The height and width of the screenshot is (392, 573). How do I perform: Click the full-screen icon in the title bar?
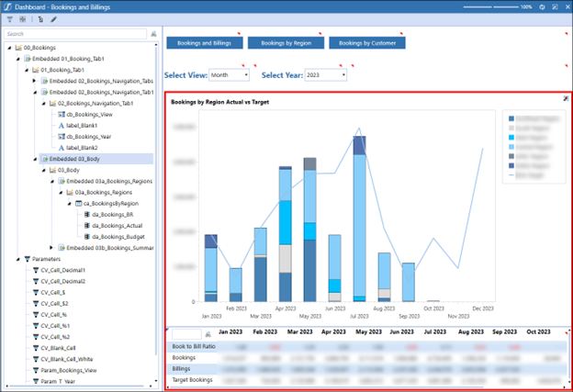coord(555,7)
